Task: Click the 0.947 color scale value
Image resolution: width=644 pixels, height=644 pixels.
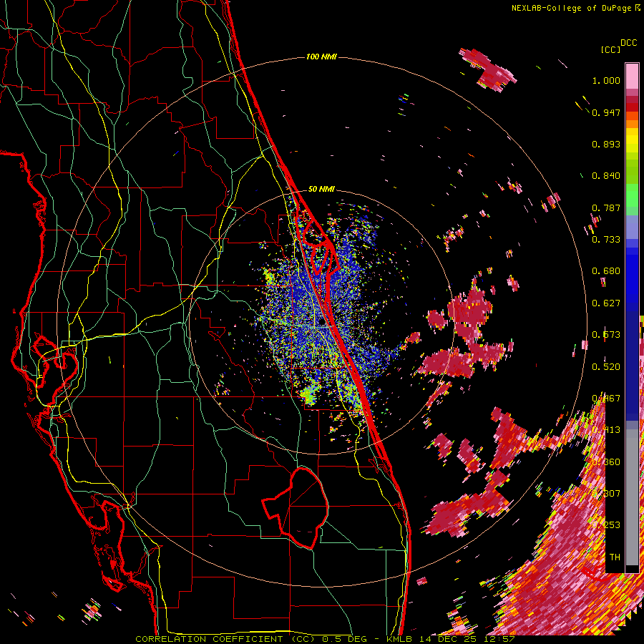Action: 606,112
